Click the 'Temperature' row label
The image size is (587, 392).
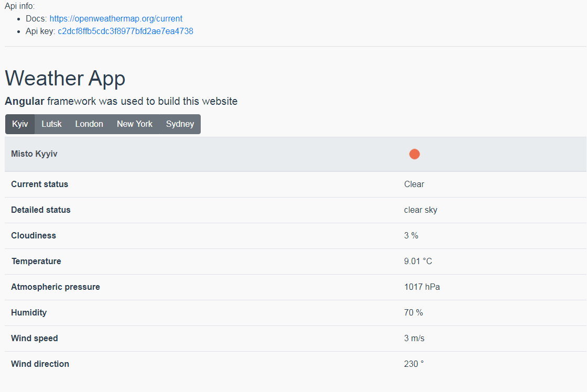click(36, 262)
